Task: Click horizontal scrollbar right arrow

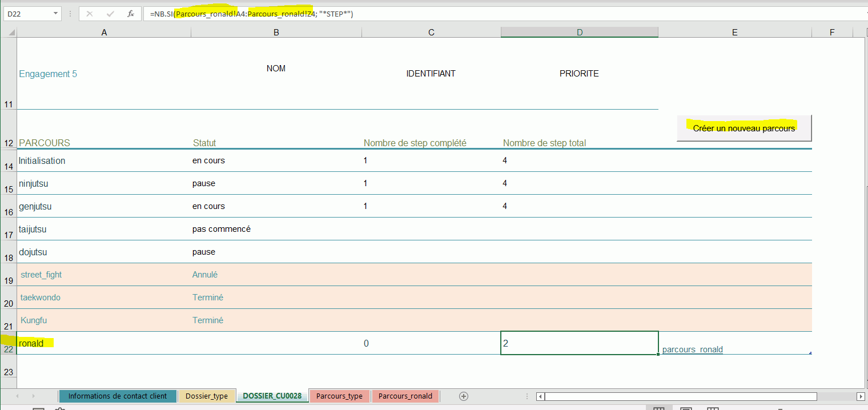Action: pyautogui.click(x=861, y=396)
